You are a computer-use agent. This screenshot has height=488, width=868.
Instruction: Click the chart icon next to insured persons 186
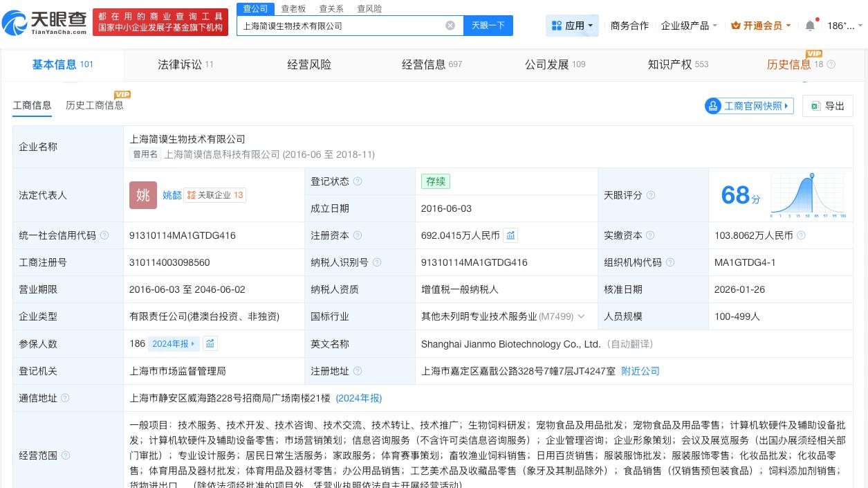click(x=210, y=343)
